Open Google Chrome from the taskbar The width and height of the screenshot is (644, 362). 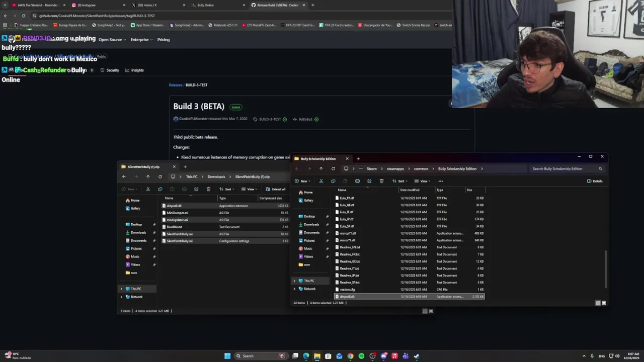350,356
